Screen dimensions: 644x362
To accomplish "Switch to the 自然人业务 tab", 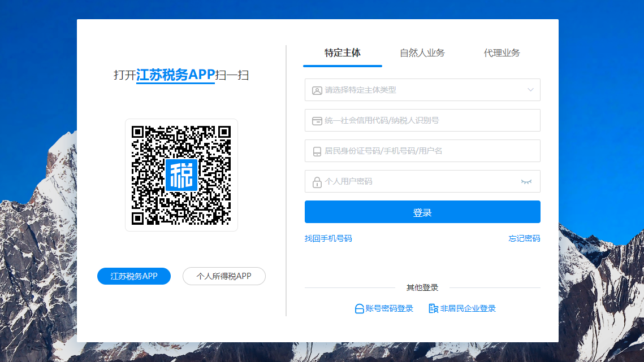I will pos(422,53).
